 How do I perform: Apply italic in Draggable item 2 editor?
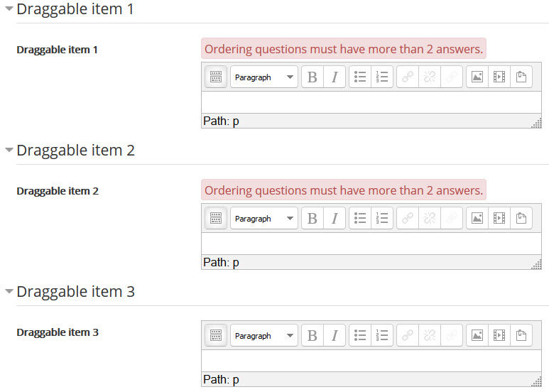coord(335,218)
